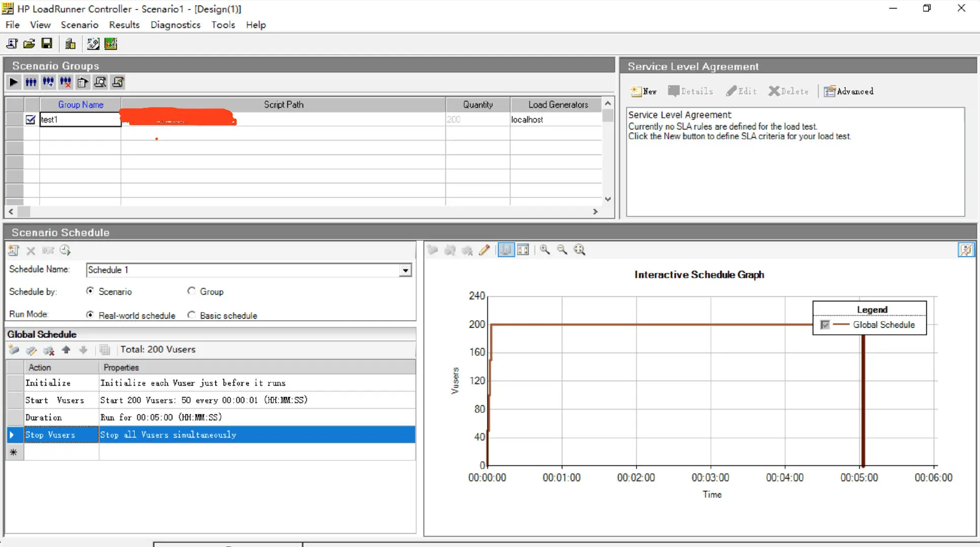This screenshot has width=980, height=547.
Task: Click the Add Action icon in Global Schedule
Action: pos(14,350)
